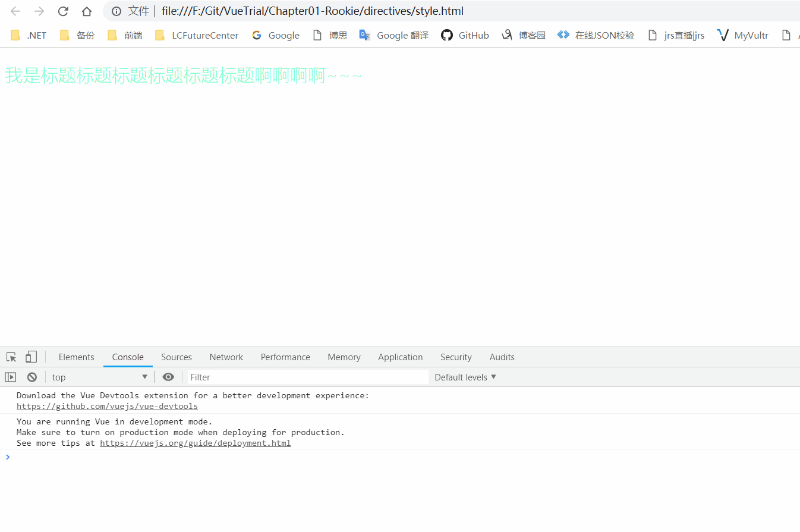Switch to the Elements tab

click(x=76, y=357)
